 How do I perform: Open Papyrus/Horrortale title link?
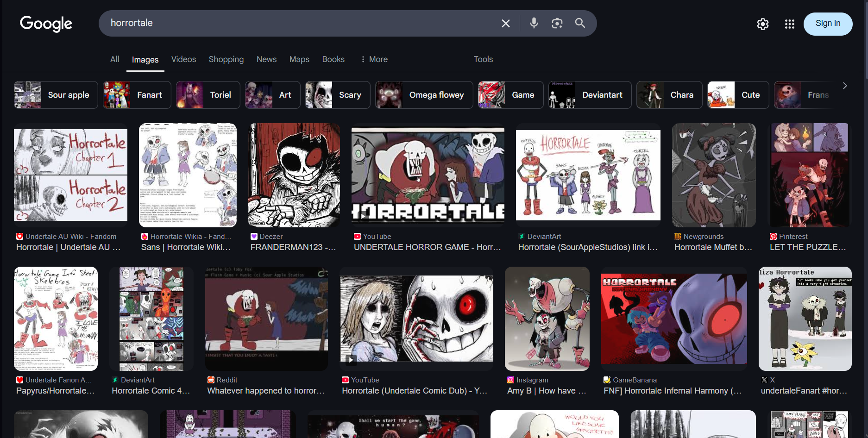click(x=56, y=391)
